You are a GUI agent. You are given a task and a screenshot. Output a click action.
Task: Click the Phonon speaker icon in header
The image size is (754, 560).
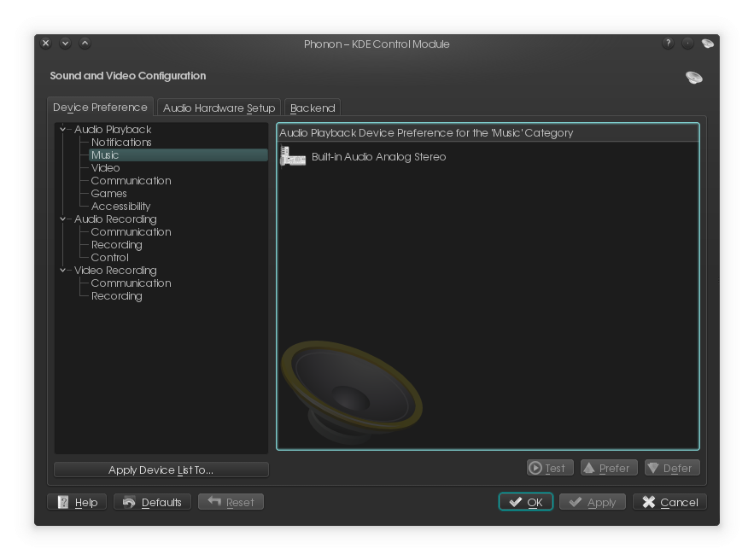(693, 78)
